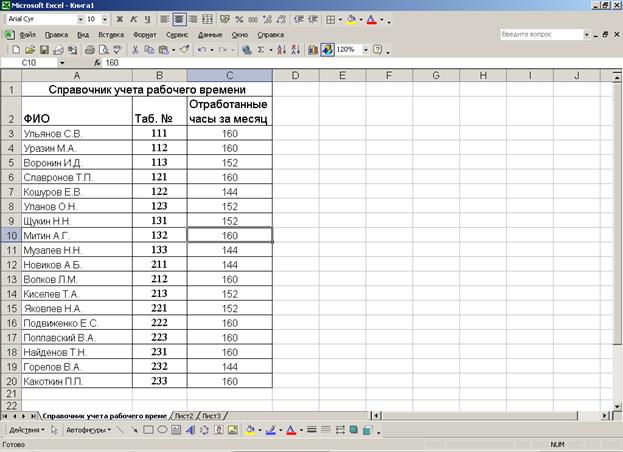This screenshot has width=623, height=452.
Task: Click the fill color bucket in Formatting toolbar
Action: [x=352, y=19]
